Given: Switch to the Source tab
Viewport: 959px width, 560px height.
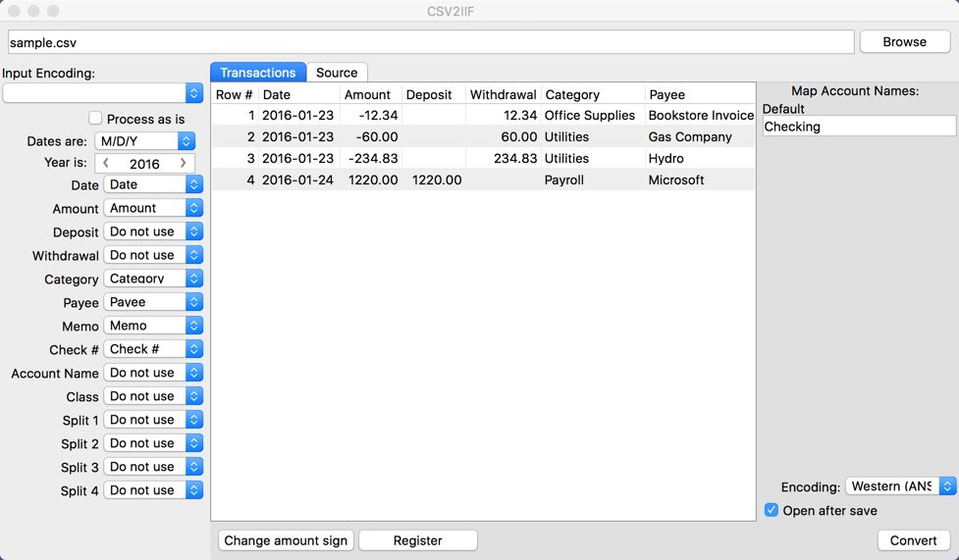Looking at the screenshot, I should 337,73.
